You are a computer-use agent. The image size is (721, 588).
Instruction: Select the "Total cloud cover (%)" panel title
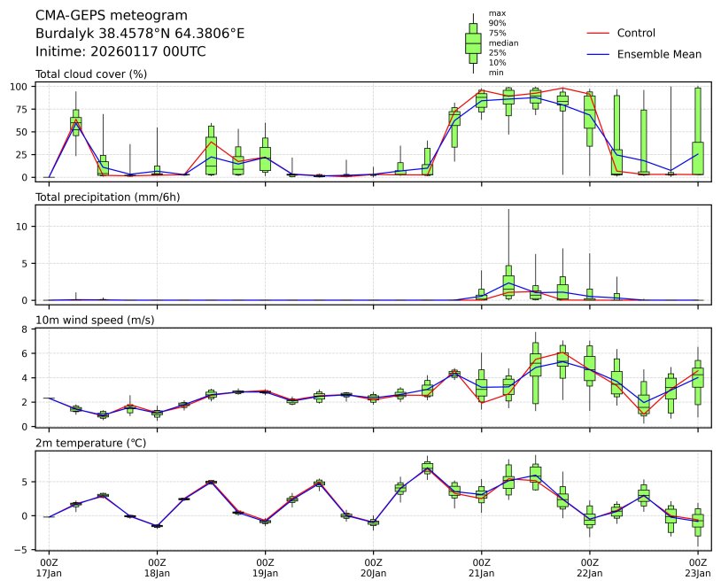tap(91, 73)
